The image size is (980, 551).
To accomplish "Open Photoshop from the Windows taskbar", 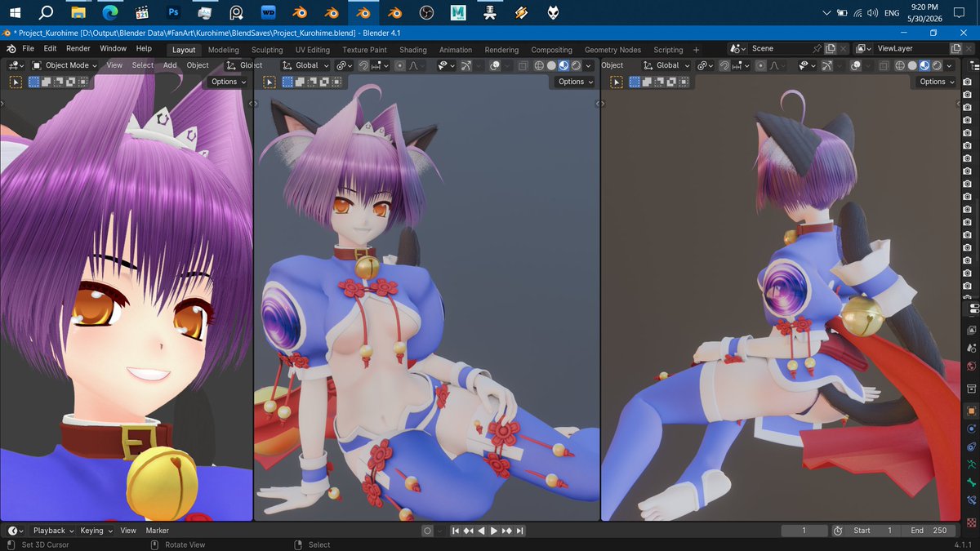I will point(173,12).
